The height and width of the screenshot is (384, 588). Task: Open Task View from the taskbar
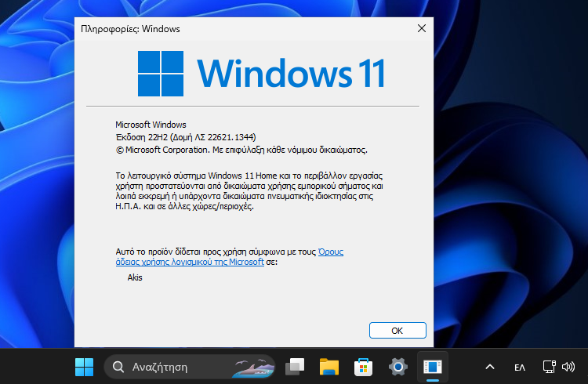tap(295, 367)
